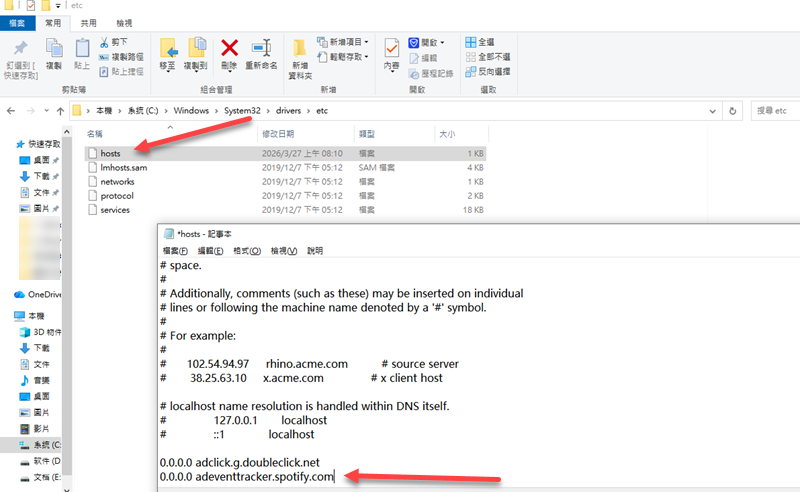Create a folder with 新增資料夾 icon
The image size is (800, 492).
[300, 49]
